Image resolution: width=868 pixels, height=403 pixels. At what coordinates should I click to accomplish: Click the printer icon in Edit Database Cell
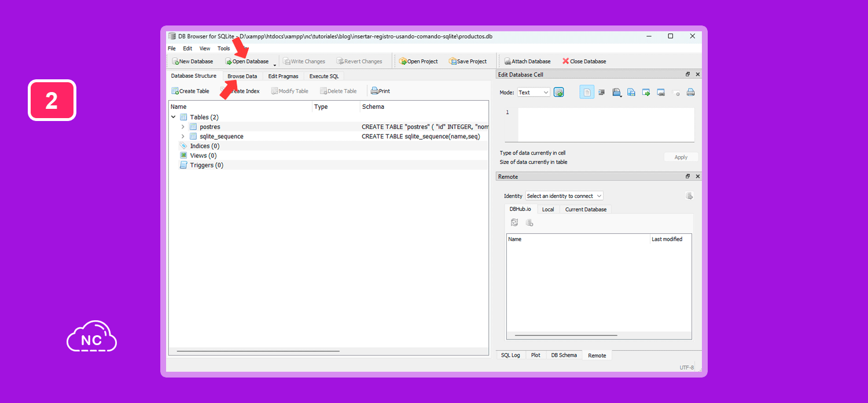690,92
